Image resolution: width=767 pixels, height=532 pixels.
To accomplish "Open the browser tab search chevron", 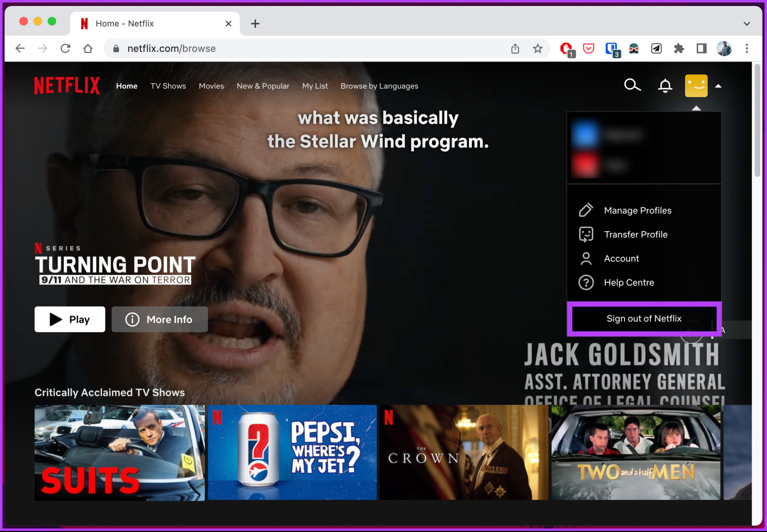I will (x=747, y=23).
